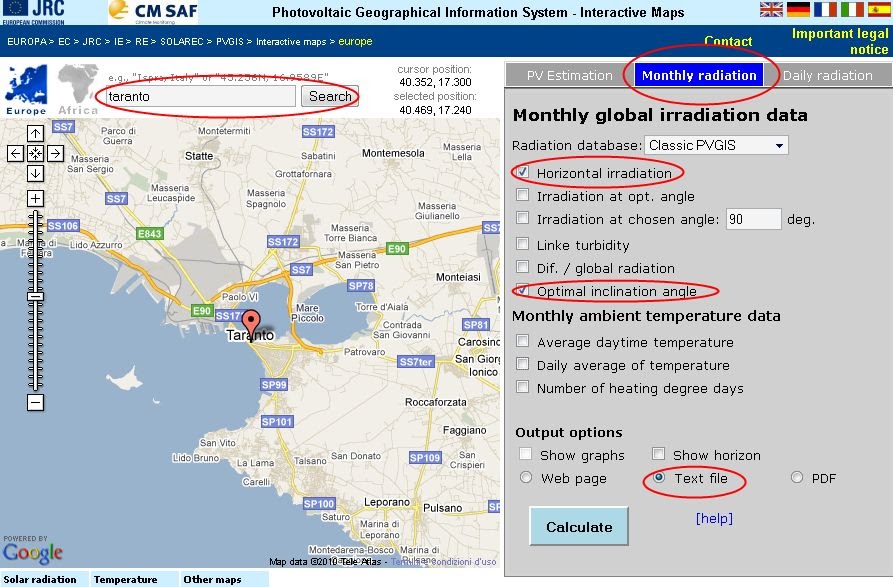
Task: Switch language with the French flag
Action: [x=825, y=9]
